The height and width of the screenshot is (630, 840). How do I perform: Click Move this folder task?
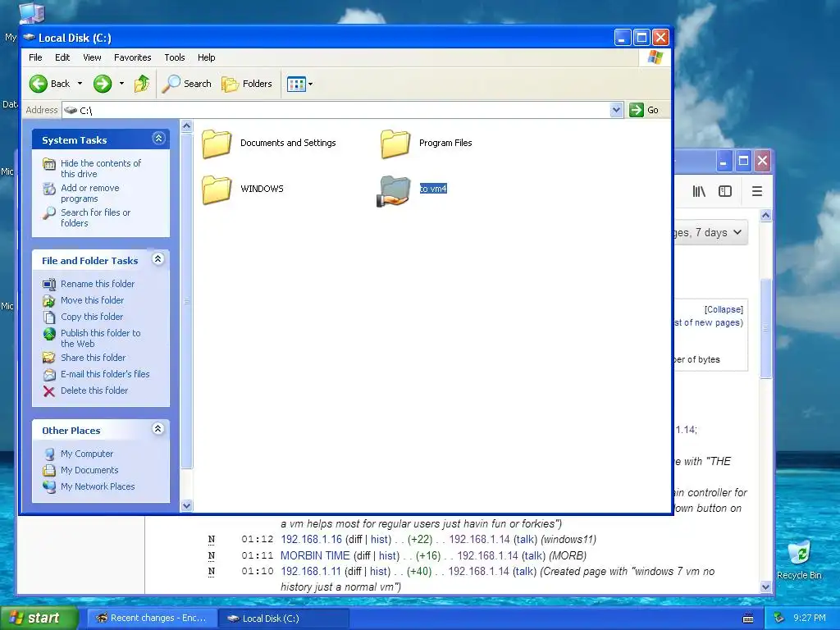[92, 300]
